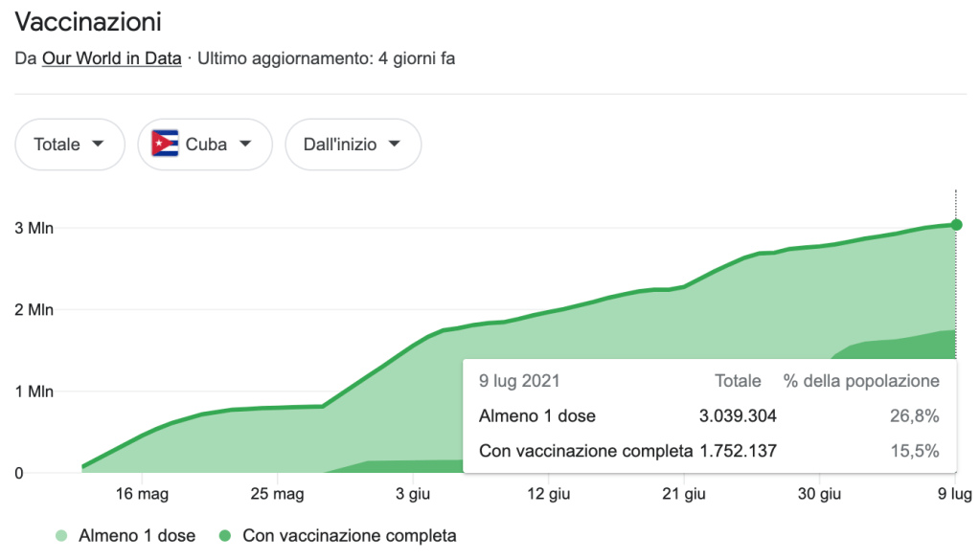Click the dark green vaccinazione completa legend dot

[226, 536]
